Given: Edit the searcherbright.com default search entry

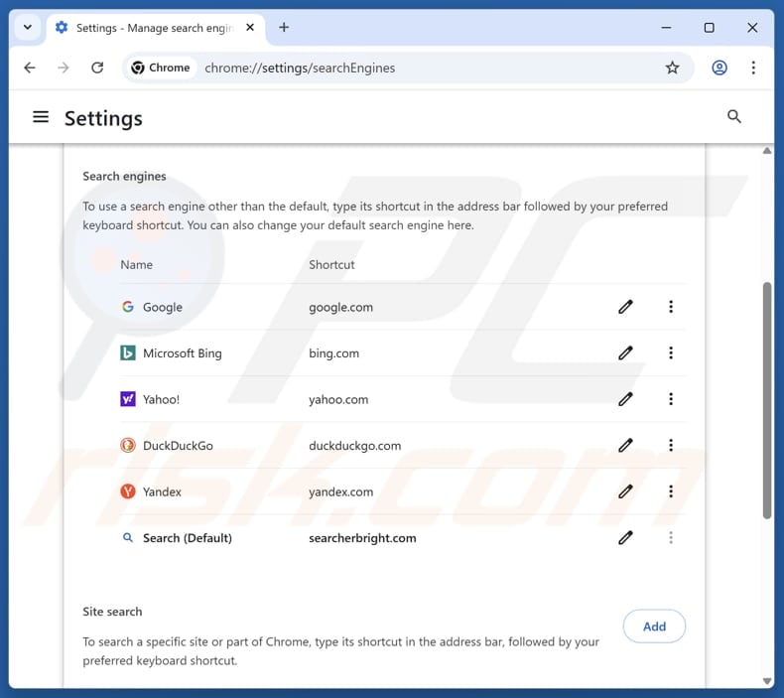Looking at the screenshot, I should (x=625, y=537).
